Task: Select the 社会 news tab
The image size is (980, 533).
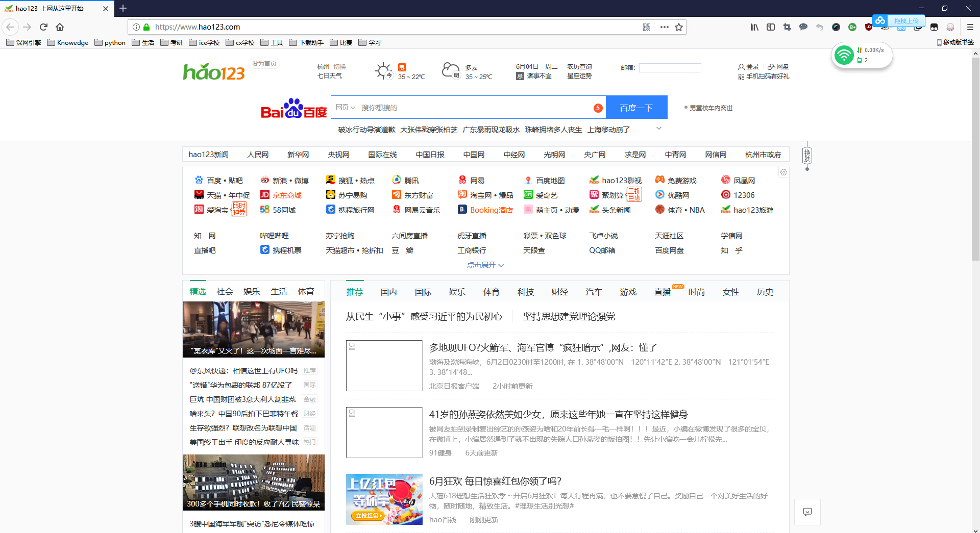Action: [225, 291]
